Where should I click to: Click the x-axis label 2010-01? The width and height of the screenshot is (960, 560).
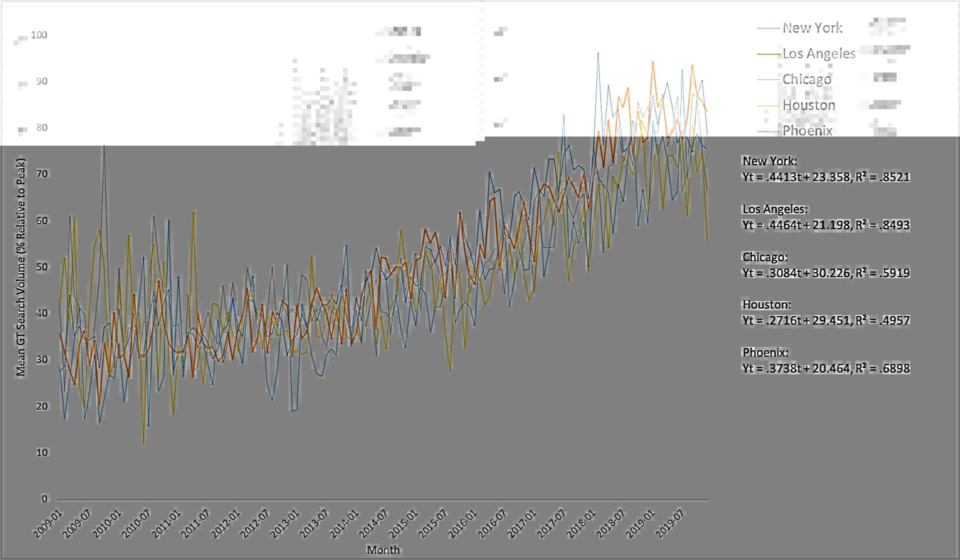[106, 524]
